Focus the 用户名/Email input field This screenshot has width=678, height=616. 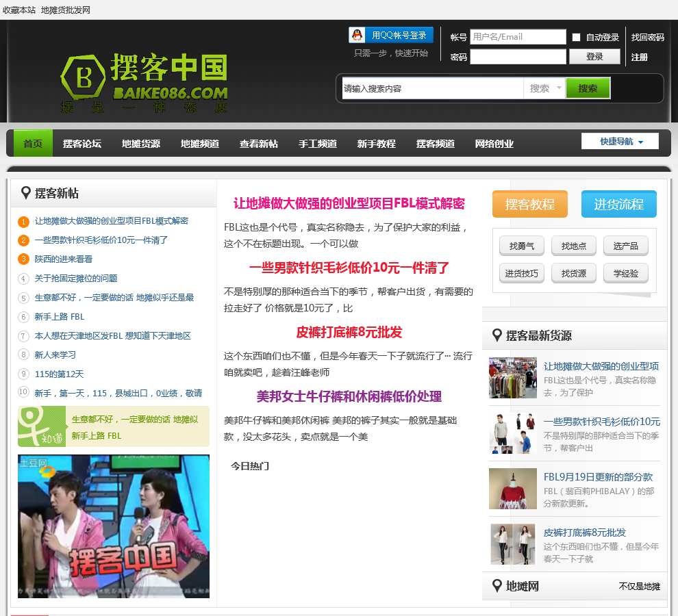click(x=518, y=37)
